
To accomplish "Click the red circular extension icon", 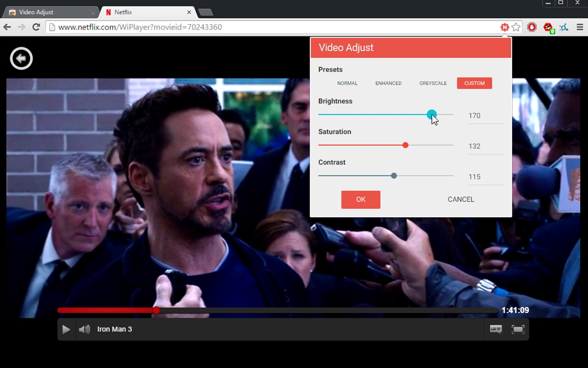I will [x=532, y=27].
